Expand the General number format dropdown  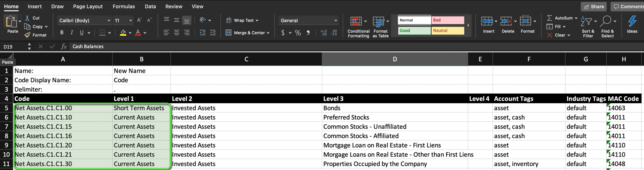308,20
